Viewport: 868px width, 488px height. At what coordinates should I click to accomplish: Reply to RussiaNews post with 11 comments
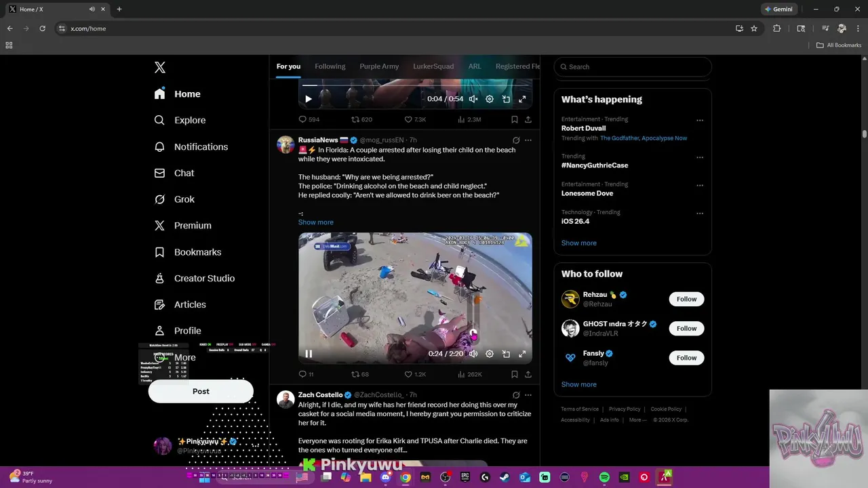[x=307, y=374]
